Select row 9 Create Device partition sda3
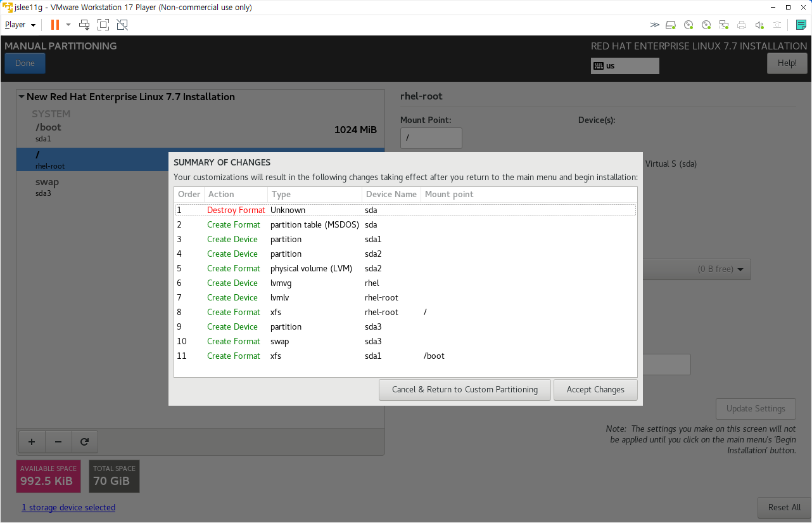This screenshot has width=812, height=523. coord(405,326)
